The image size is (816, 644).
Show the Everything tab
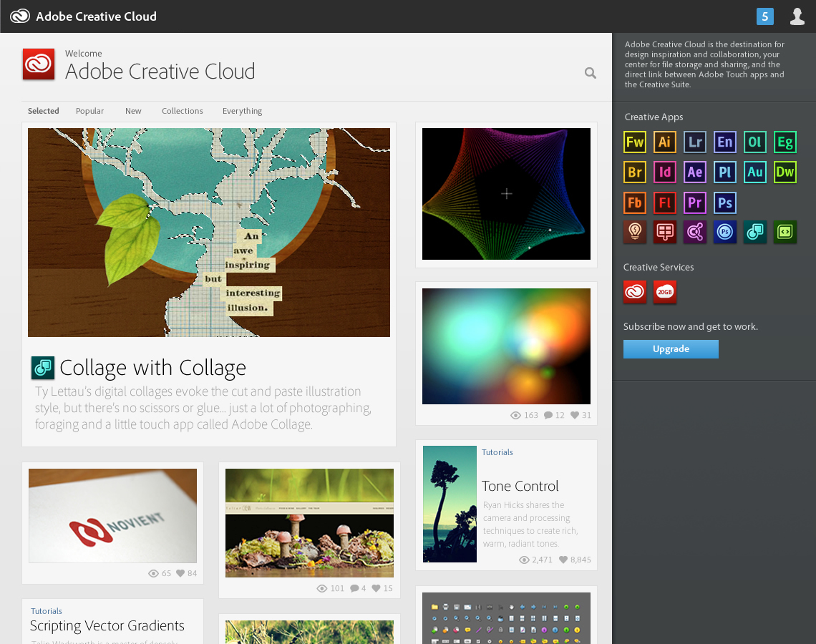tap(242, 111)
